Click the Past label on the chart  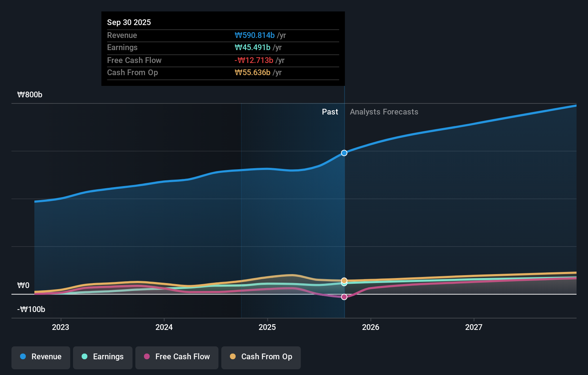pyautogui.click(x=330, y=112)
